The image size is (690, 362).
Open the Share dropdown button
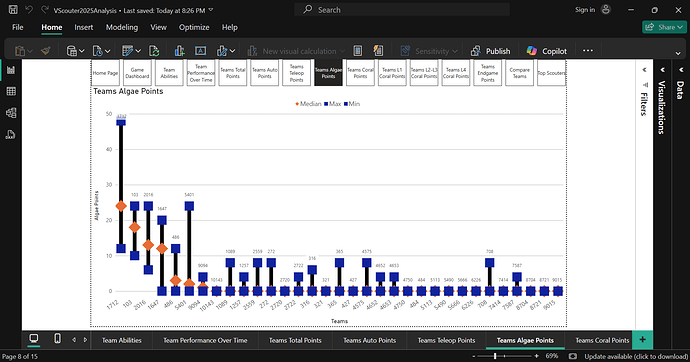pyautogui.click(x=664, y=27)
